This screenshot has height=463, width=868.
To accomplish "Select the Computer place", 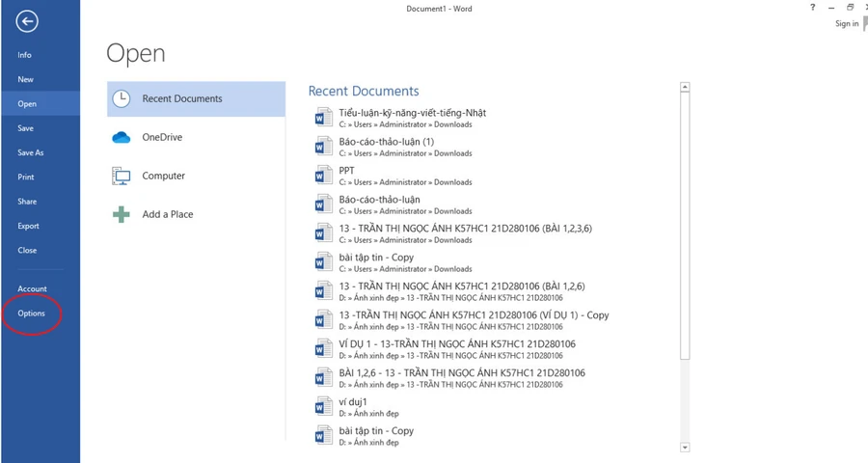I will [x=196, y=177].
